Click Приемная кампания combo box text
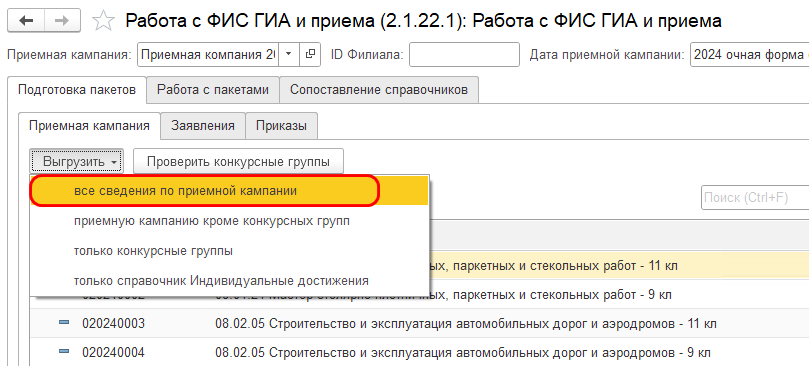 tap(208, 54)
